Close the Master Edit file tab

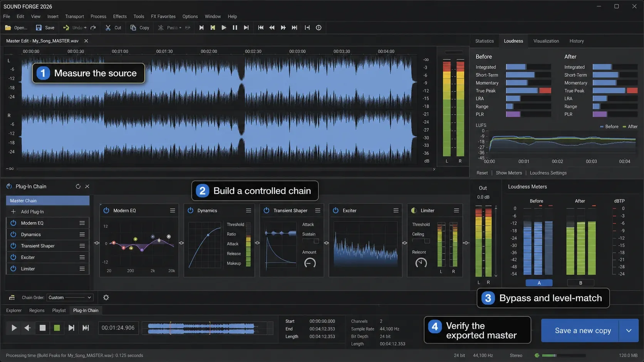pyautogui.click(x=86, y=41)
